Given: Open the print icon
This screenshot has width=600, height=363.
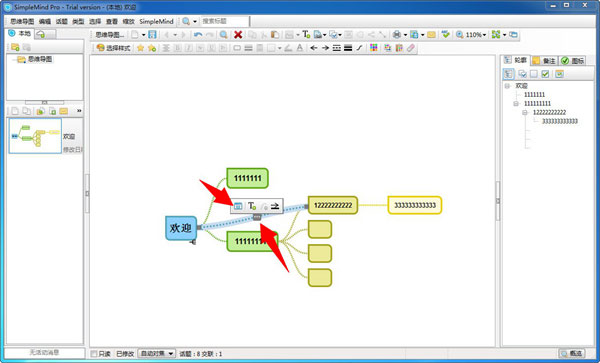Looking at the screenshot, I should (x=397, y=35).
